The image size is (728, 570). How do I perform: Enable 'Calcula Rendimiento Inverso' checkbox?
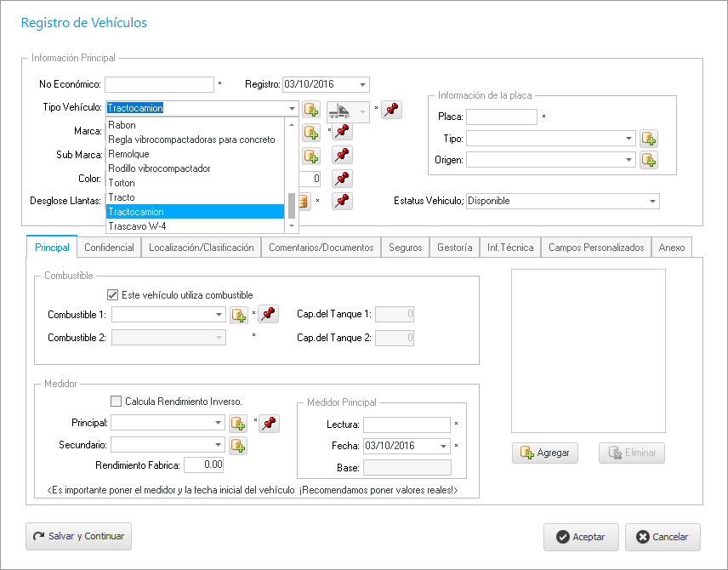(117, 402)
